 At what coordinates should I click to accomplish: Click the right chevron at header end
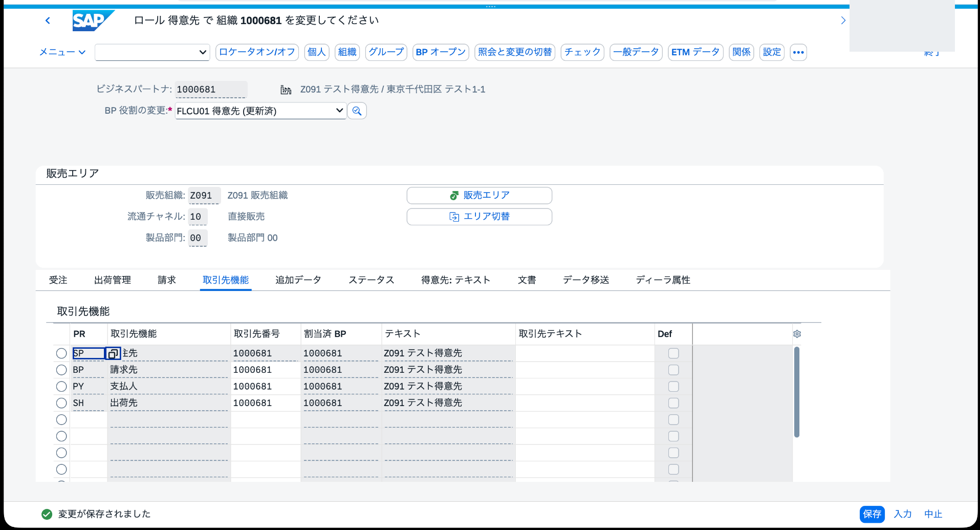(x=843, y=20)
